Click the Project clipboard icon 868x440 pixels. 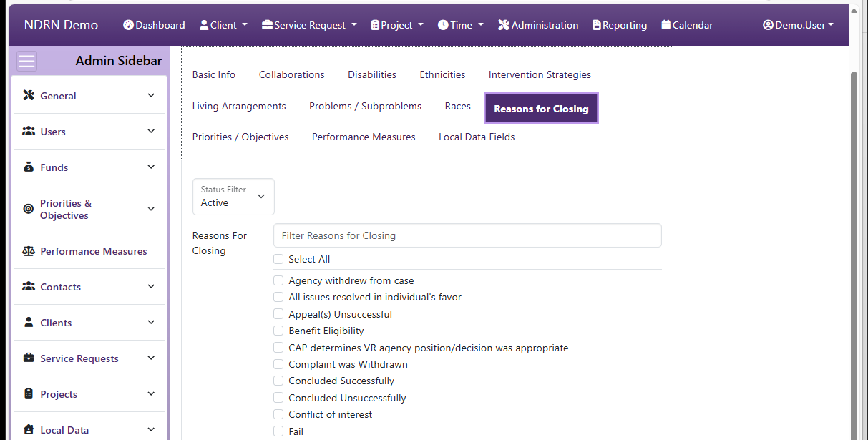[375, 25]
